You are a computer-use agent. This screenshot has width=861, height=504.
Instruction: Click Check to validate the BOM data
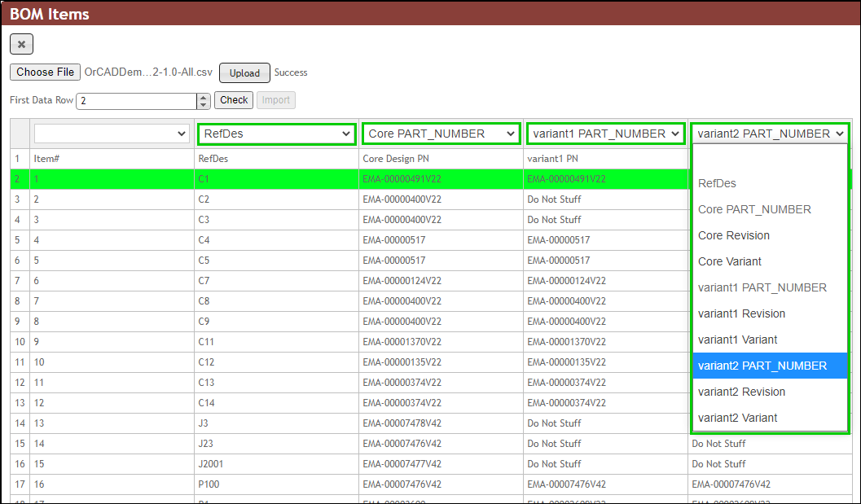[233, 100]
